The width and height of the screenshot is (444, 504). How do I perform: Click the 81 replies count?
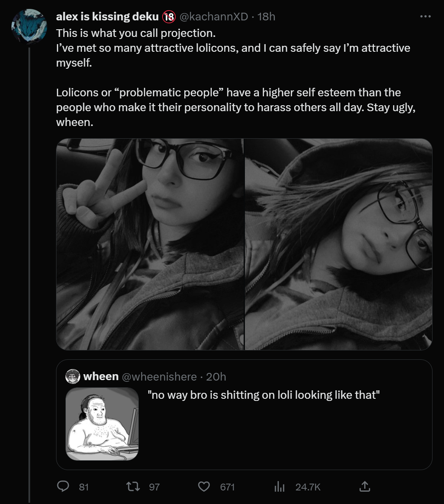tap(84, 487)
